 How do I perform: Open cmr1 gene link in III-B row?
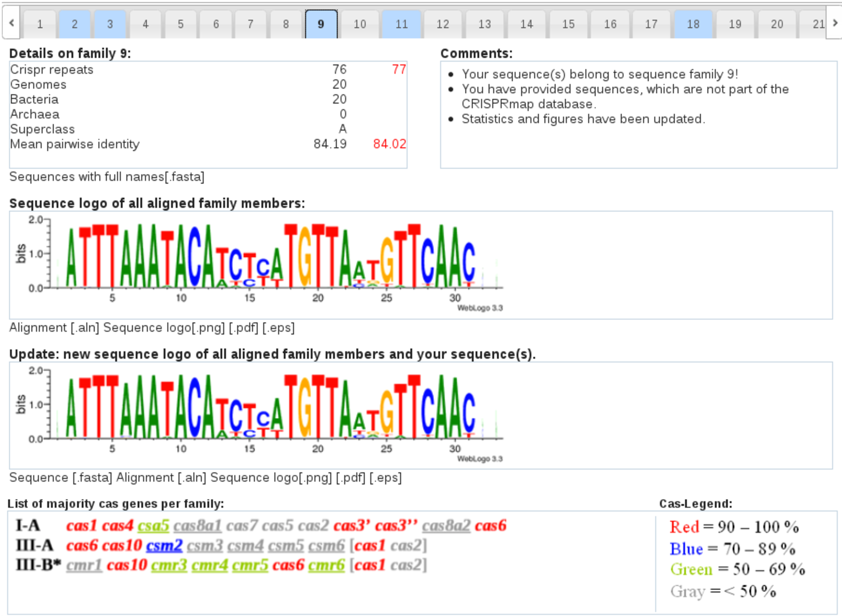click(85, 565)
